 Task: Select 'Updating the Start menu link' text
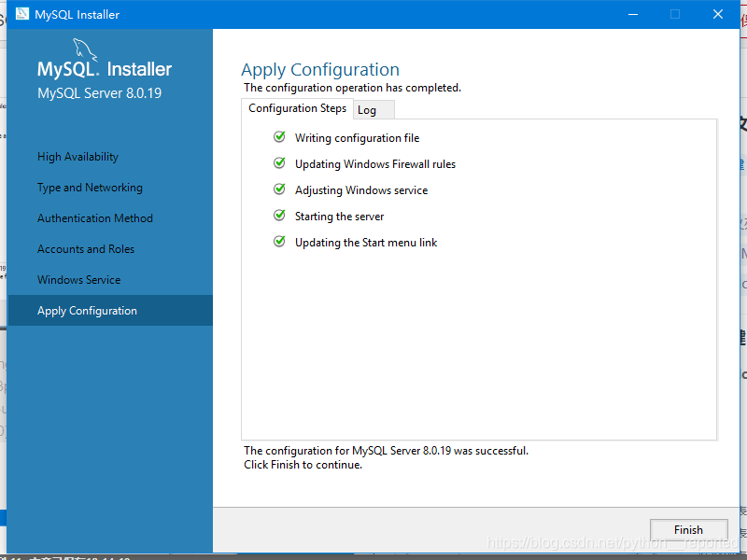tap(366, 243)
